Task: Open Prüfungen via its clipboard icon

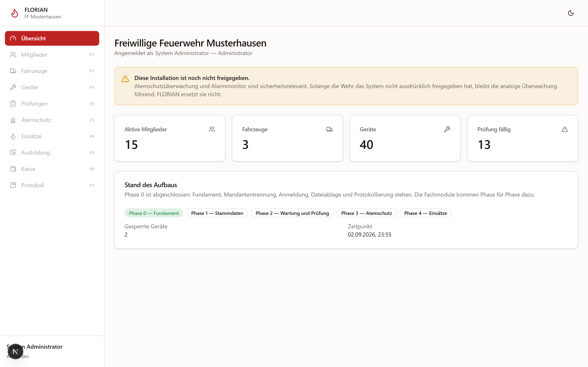Action: tap(13, 104)
